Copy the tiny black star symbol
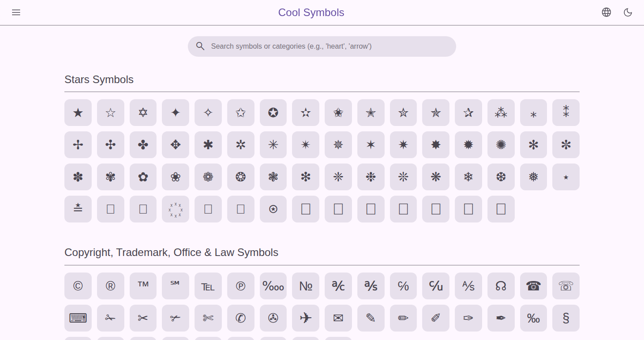The height and width of the screenshot is (340, 644). pyautogui.click(x=566, y=177)
